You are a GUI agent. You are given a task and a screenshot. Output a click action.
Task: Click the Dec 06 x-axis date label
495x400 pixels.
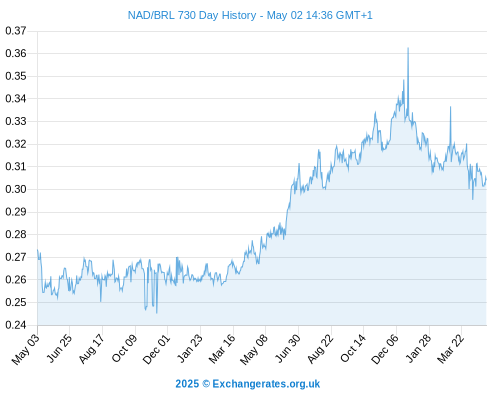[385, 349]
